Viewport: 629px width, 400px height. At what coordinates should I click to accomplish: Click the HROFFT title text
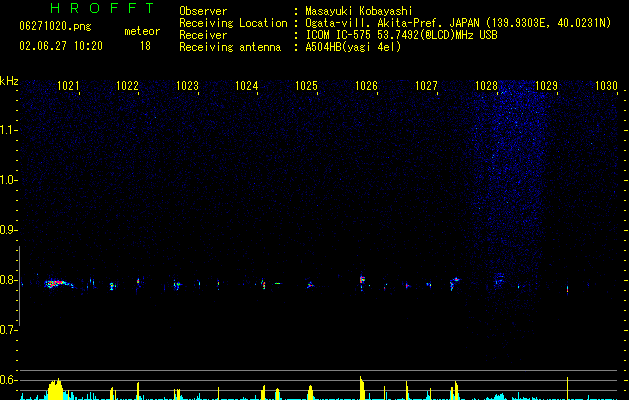tap(103, 8)
